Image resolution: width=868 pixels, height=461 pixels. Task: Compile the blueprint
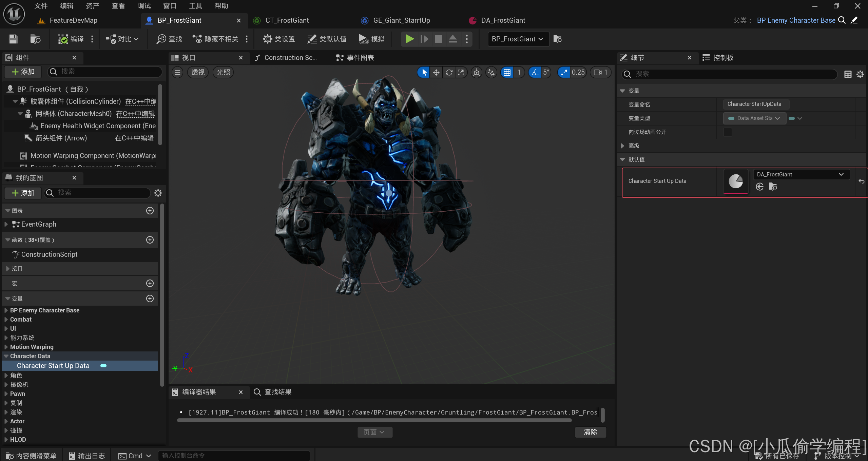tap(71, 39)
